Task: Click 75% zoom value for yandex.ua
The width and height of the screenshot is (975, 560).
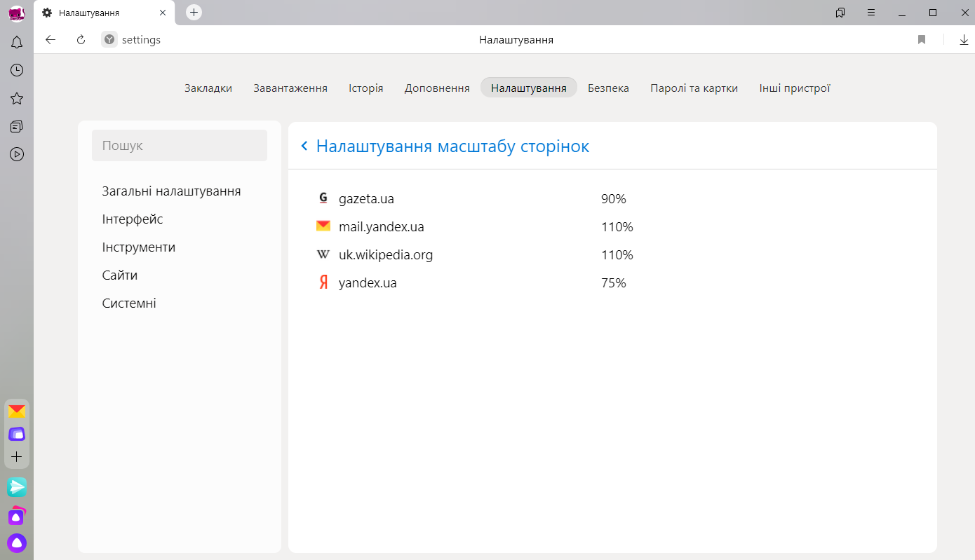Action: pyautogui.click(x=613, y=283)
